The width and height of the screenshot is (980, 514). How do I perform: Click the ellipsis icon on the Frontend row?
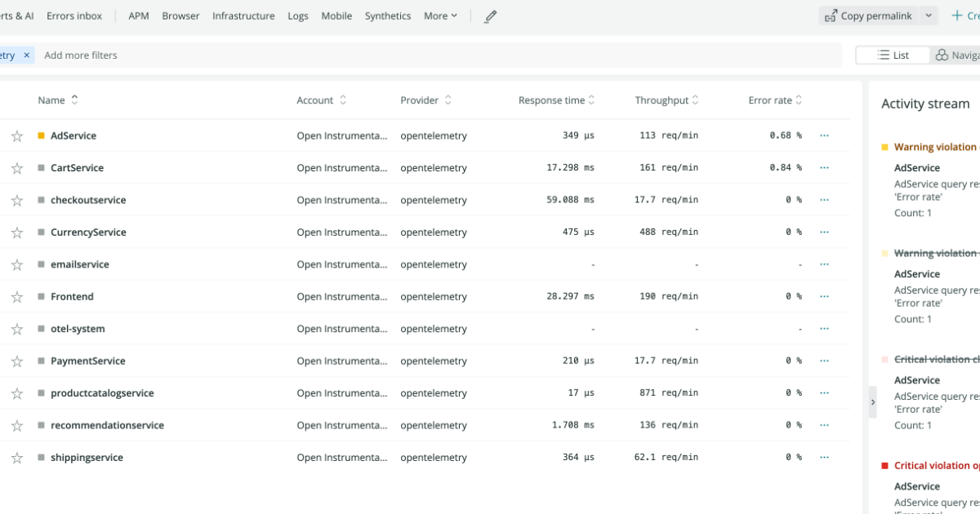[x=824, y=296]
